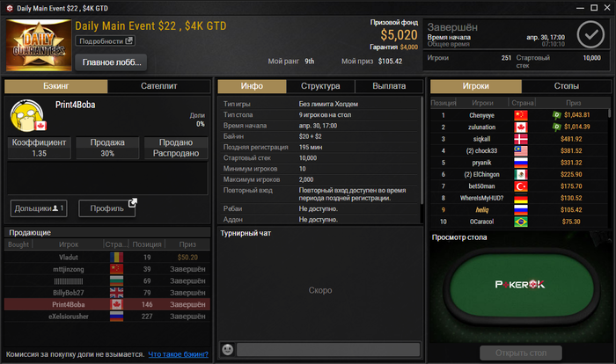Switch to the Сателлит tab

click(x=159, y=86)
